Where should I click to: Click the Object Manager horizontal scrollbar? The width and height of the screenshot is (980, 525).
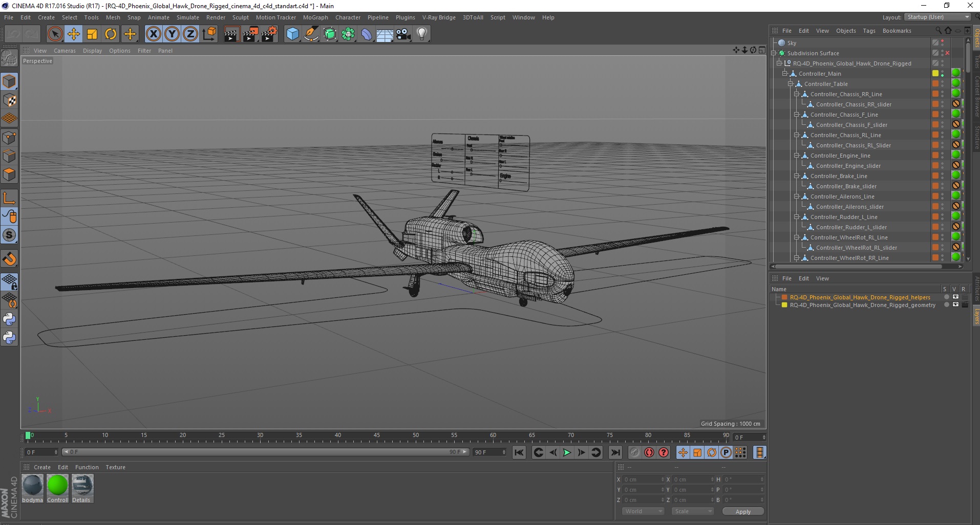tap(859, 266)
